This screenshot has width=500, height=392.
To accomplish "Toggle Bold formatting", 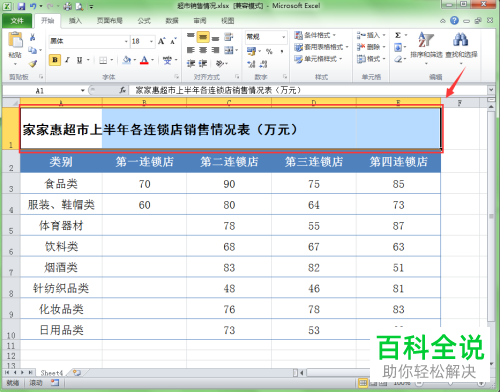I will [x=55, y=60].
